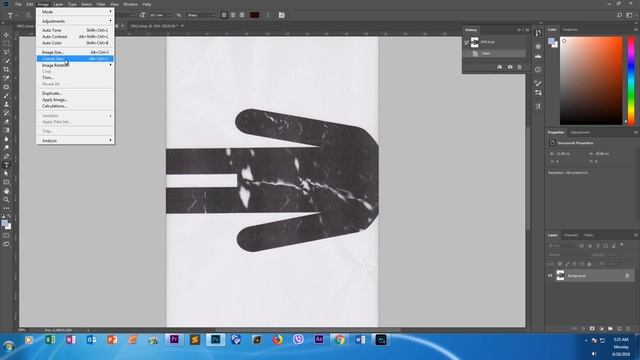Select the Clone Stamp tool
Screen dimensions: 640x360
tap(6, 104)
